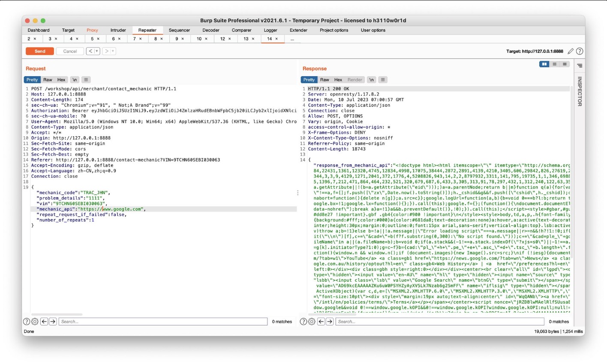
Task: Click the Request search field
Action: pos(163,322)
